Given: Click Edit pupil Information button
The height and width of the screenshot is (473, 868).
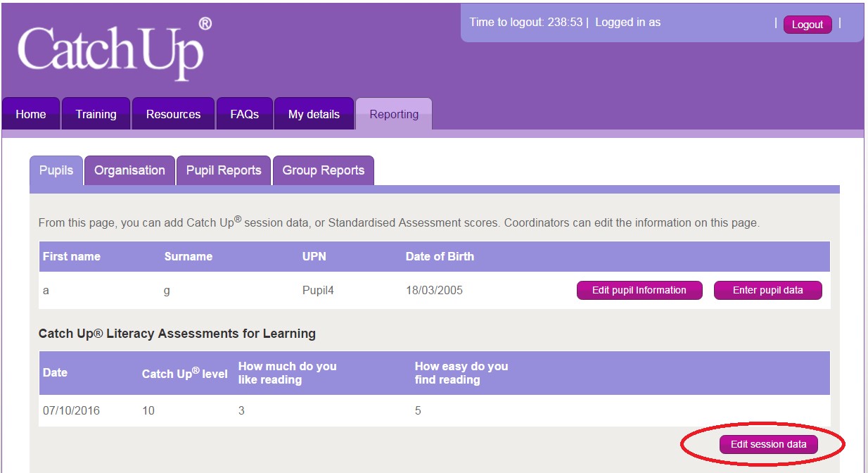Looking at the screenshot, I should pyautogui.click(x=639, y=290).
